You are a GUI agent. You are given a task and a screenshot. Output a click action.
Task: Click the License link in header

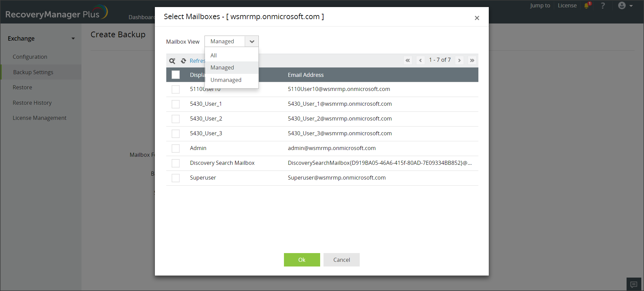click(x=567, y=5)
